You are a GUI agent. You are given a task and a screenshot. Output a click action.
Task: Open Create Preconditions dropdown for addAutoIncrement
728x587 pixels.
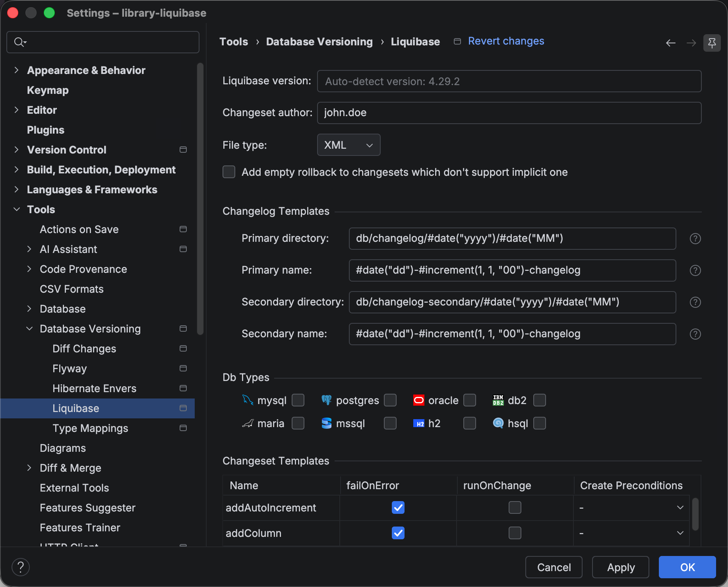631,507
